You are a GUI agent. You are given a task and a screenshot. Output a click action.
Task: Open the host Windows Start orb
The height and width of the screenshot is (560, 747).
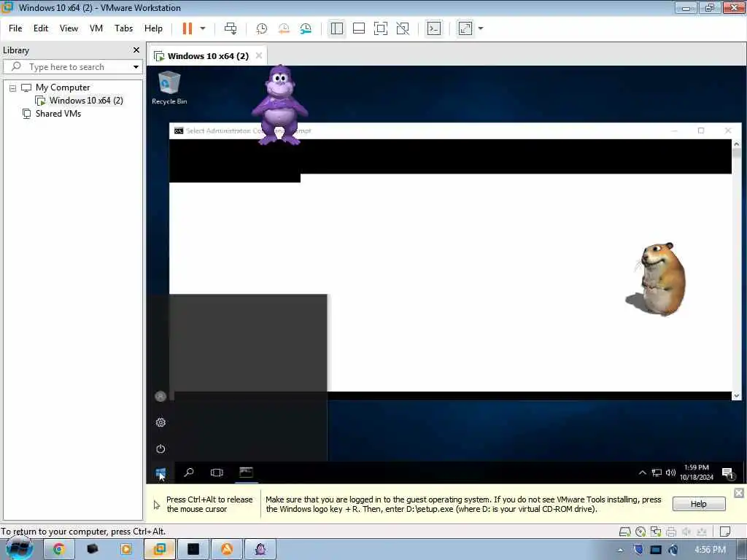pos(20,548)
